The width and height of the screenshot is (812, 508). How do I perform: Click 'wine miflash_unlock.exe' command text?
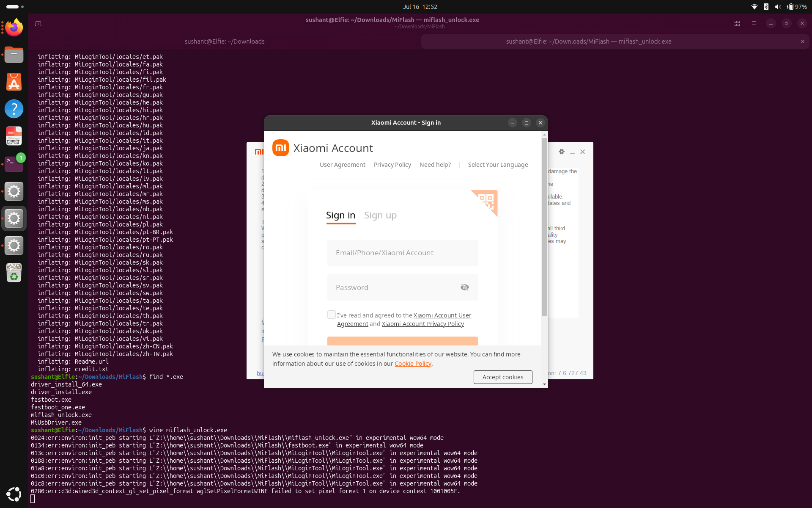(x=188, y=430)
